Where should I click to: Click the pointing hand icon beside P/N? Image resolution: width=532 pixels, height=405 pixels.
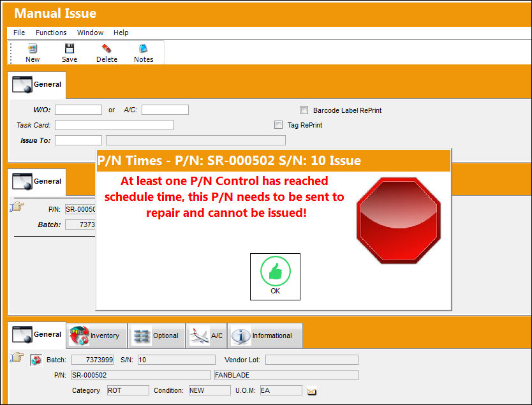[17, 206]
